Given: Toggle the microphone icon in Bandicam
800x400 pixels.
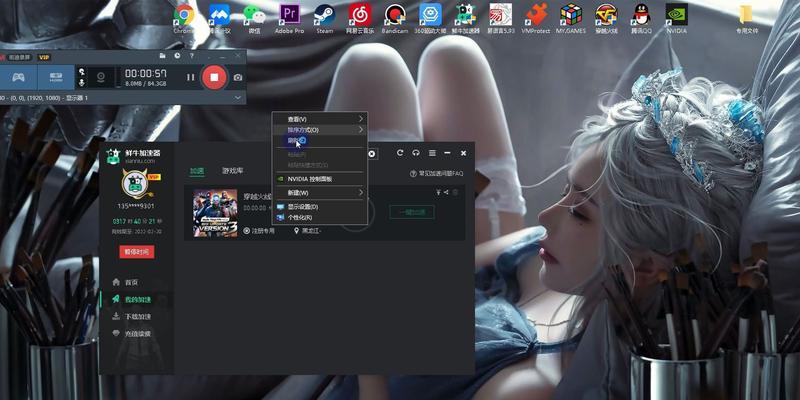Looking at the screenshot, I should (x=81, y=82).
